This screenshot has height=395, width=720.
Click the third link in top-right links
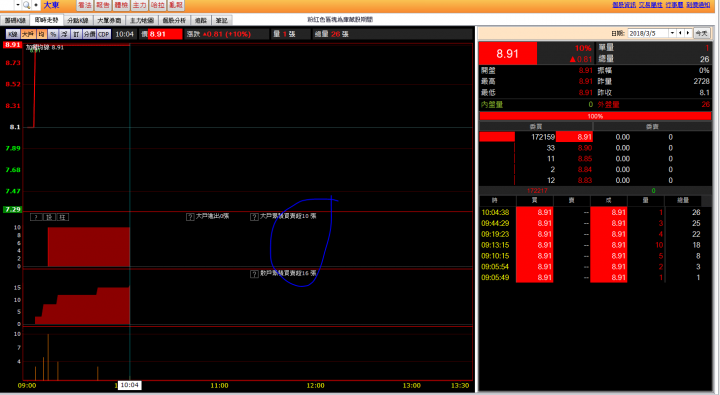point(674,5)
